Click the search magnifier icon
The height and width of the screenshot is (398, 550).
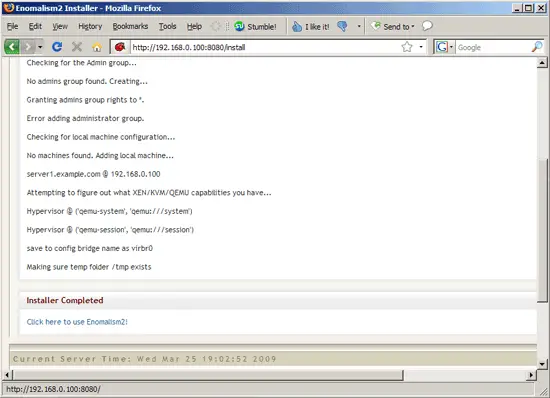(x=537, y=47)
